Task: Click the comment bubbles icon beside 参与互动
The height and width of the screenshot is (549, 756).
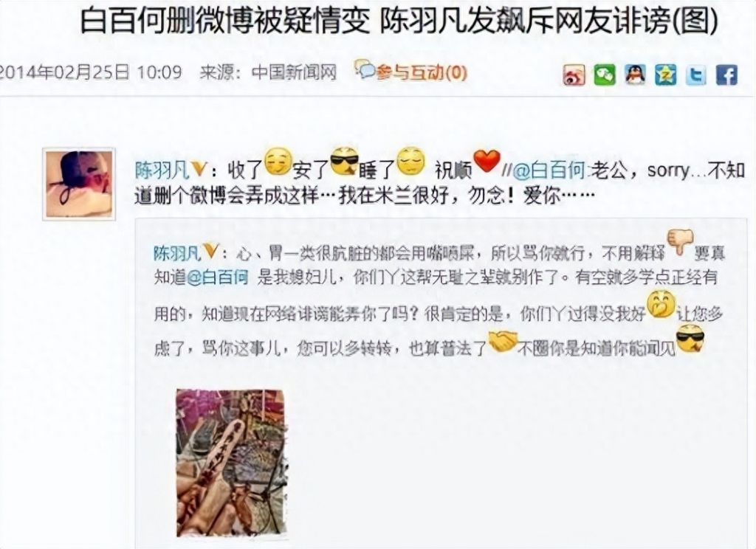Action: click(365, 69)
